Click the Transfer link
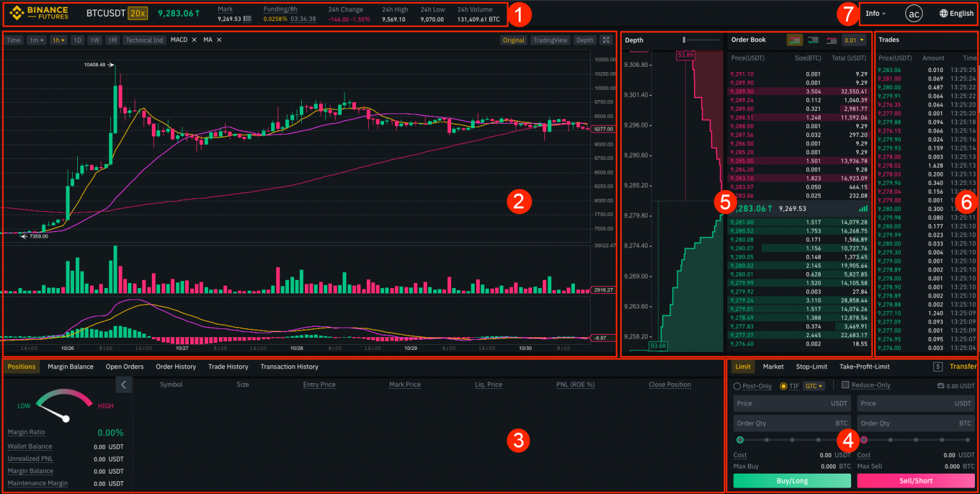Screen dimensions: 980x494 (x=964, y=366)
